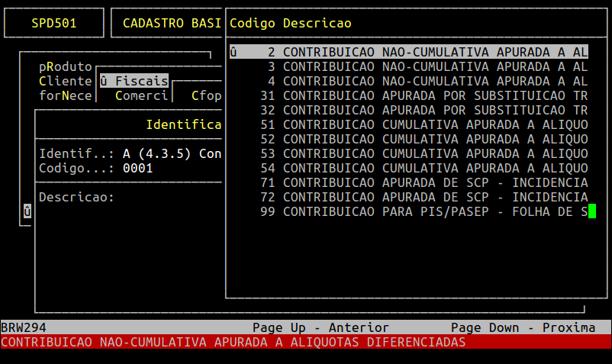
Task: Click the Codigo field value 0001
Action: pos(138,168)
